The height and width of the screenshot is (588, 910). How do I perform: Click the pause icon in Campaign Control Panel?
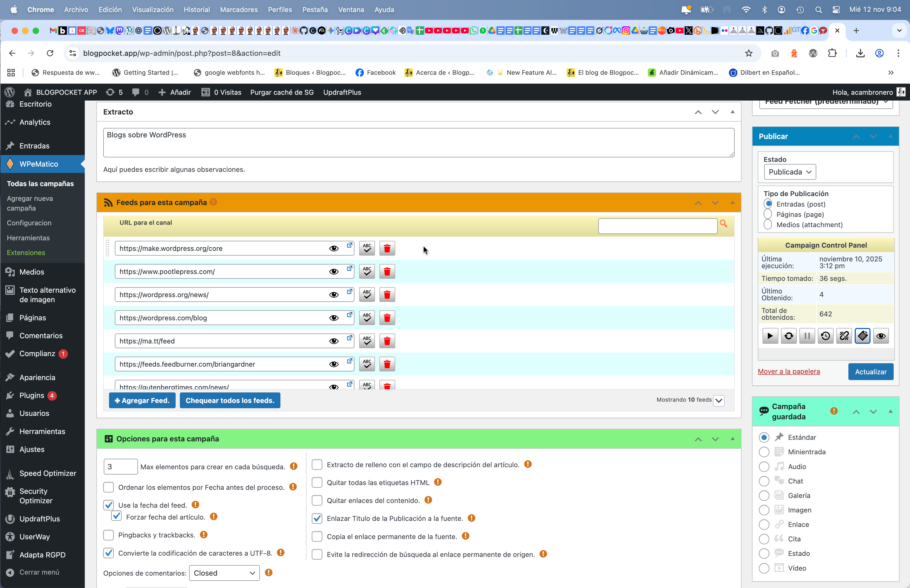(x=807, y=336)
